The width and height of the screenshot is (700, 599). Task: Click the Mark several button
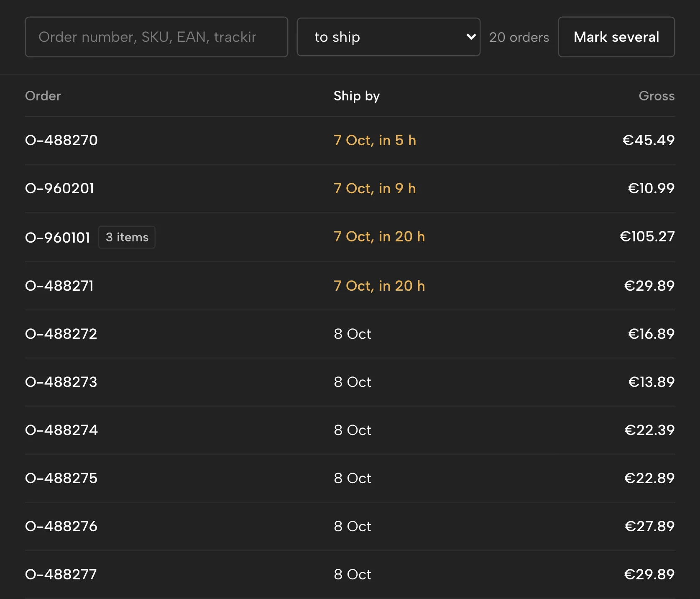[616, 37]
